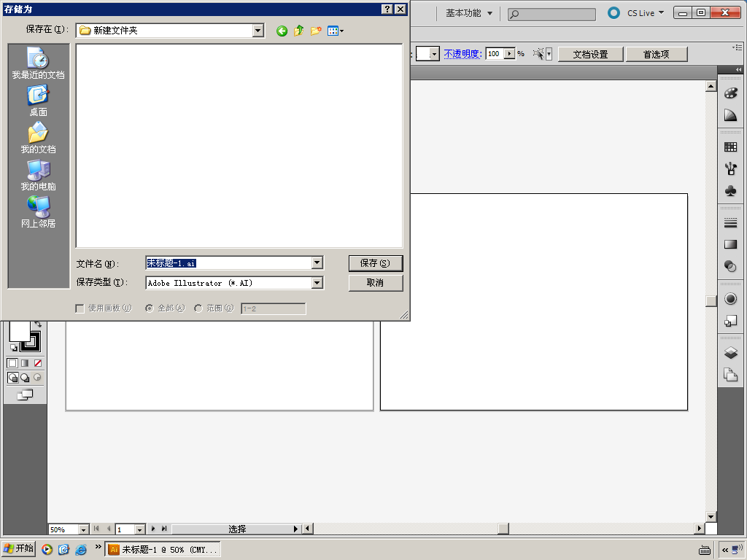Open the opacity value arrow
The width and height of the screenshot is (747, 560).
(510, 54)
